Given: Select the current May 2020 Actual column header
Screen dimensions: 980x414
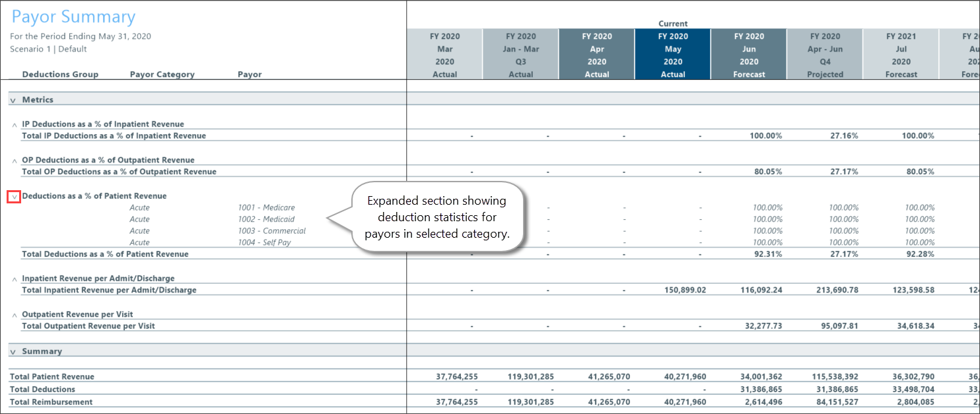Looking at the screenshot, I should coord(673,55).
